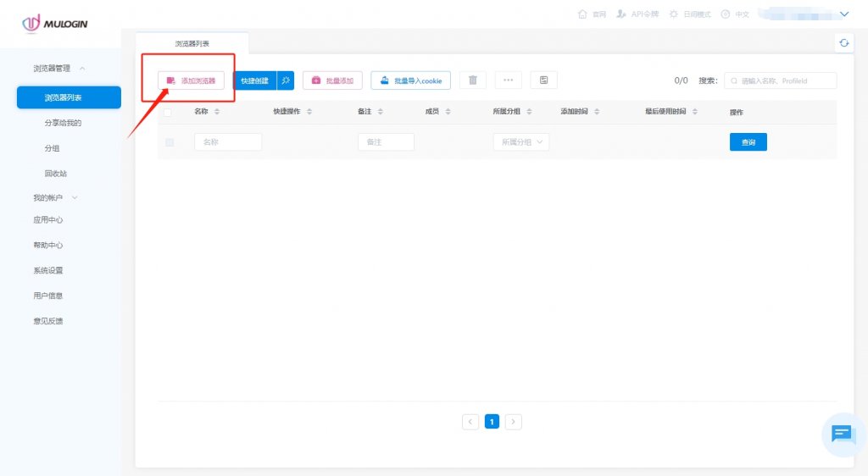Toggle 日间模式 sun icon in header

[674, 14]
